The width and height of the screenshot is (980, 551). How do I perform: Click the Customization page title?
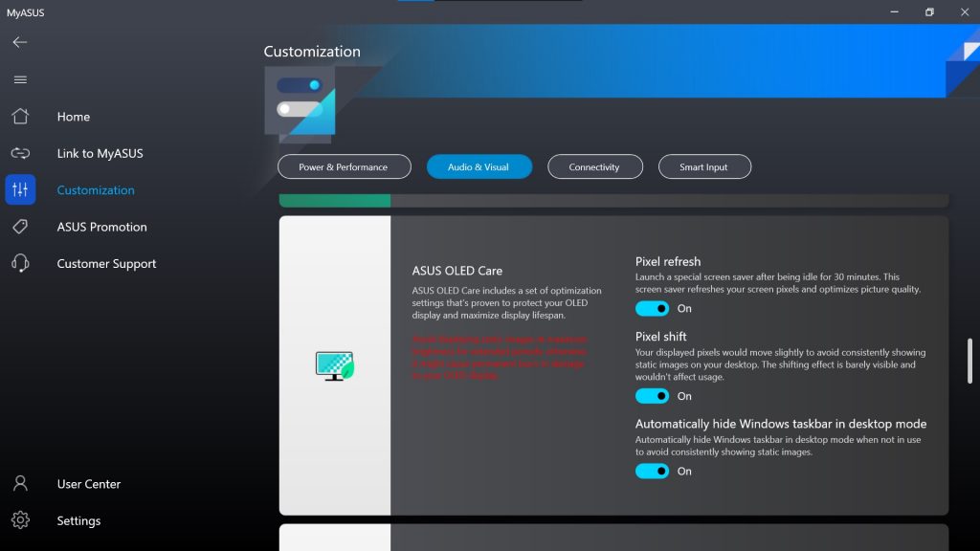click(312, 52)
